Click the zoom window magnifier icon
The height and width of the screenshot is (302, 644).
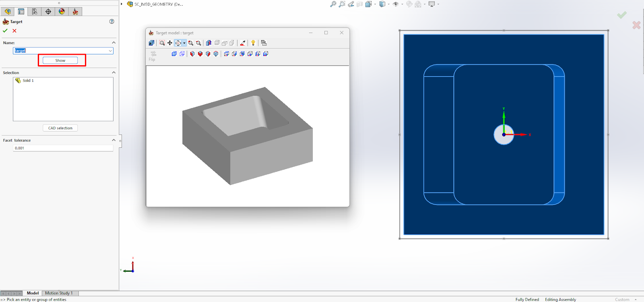tap(162, 43)
